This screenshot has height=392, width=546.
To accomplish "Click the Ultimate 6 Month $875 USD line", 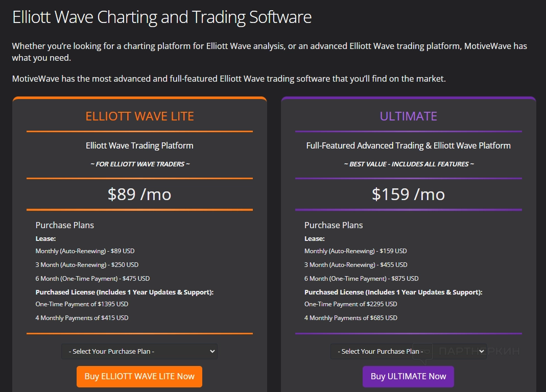I will (x=361, y=279).
